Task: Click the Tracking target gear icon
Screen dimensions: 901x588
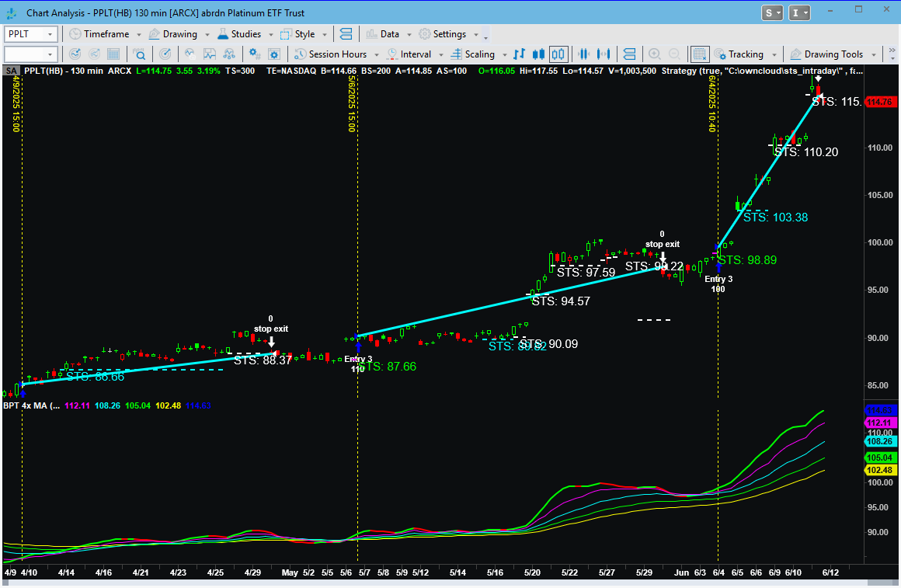Action: [720, 54]
